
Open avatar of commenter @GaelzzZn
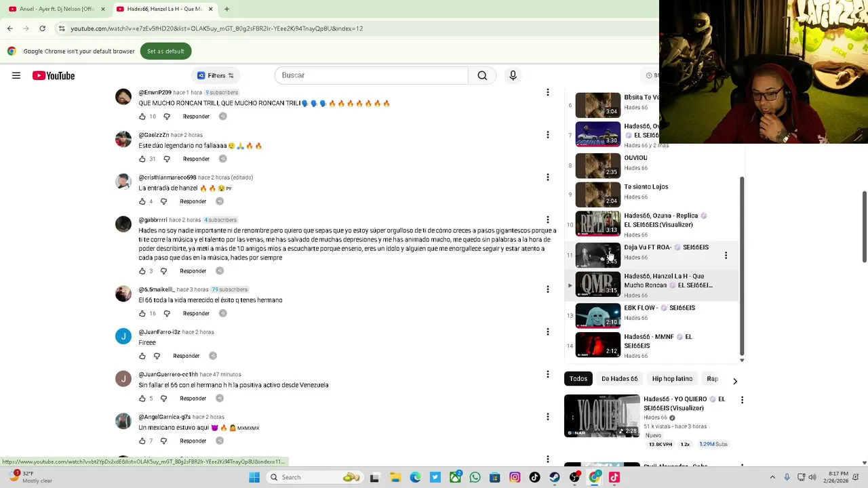pyautogui.click(x=123, y=139)
